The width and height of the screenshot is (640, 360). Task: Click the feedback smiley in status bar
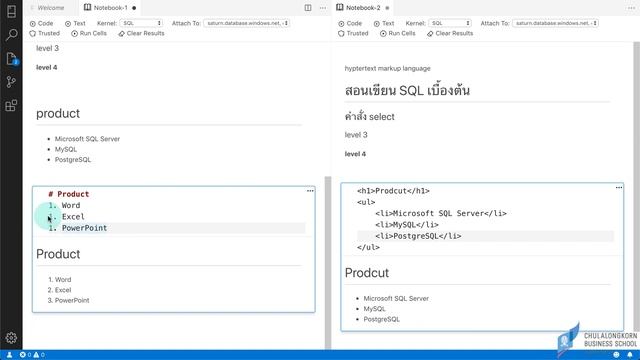click(616, 355)
